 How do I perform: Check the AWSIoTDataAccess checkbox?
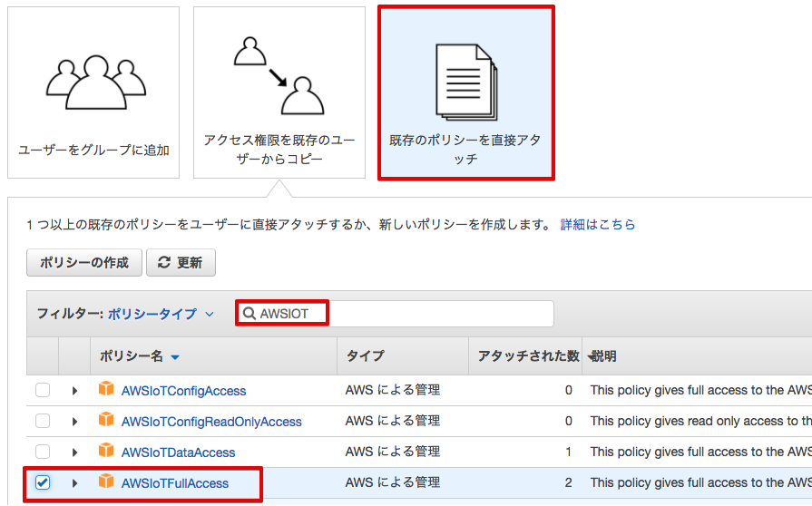point(43,452)
